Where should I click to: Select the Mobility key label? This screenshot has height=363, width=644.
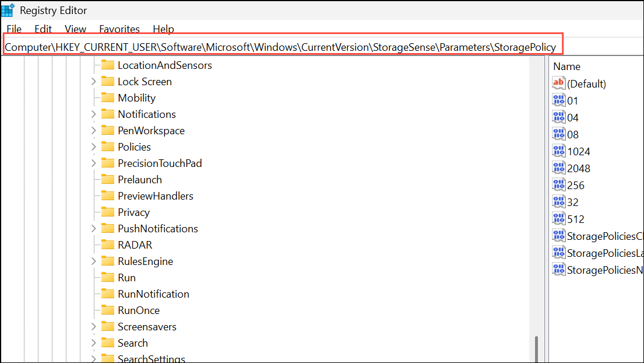[137, 98]
